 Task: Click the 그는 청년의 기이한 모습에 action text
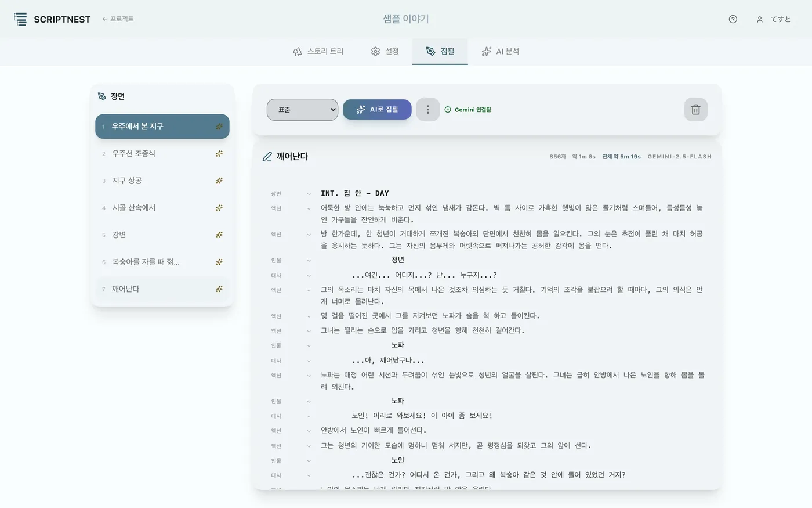(456, 446)
